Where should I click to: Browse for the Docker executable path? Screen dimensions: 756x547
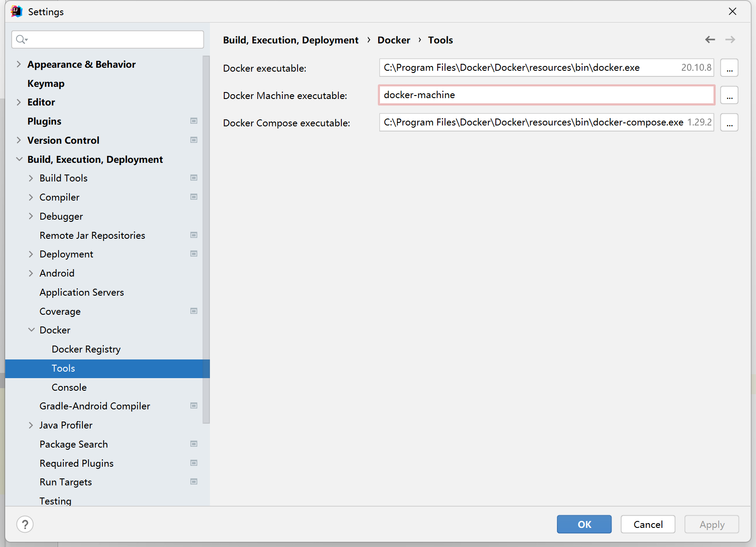tap(730, 68)
